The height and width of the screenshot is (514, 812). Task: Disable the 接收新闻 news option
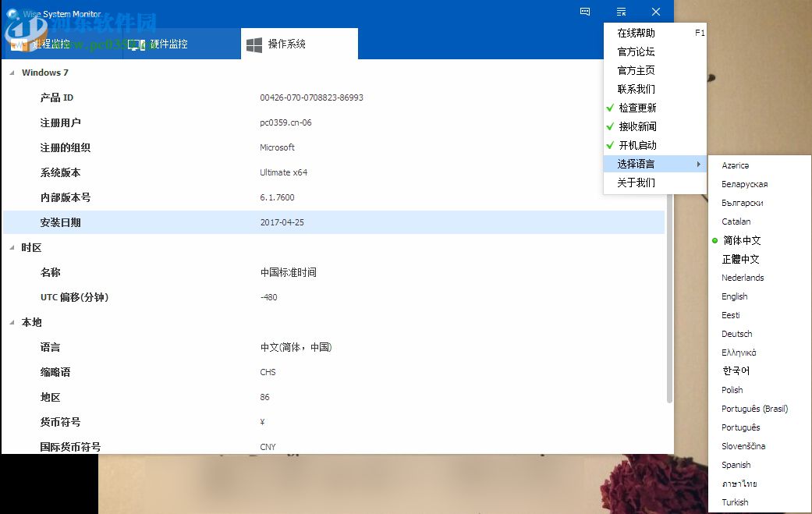pos(639,126)
